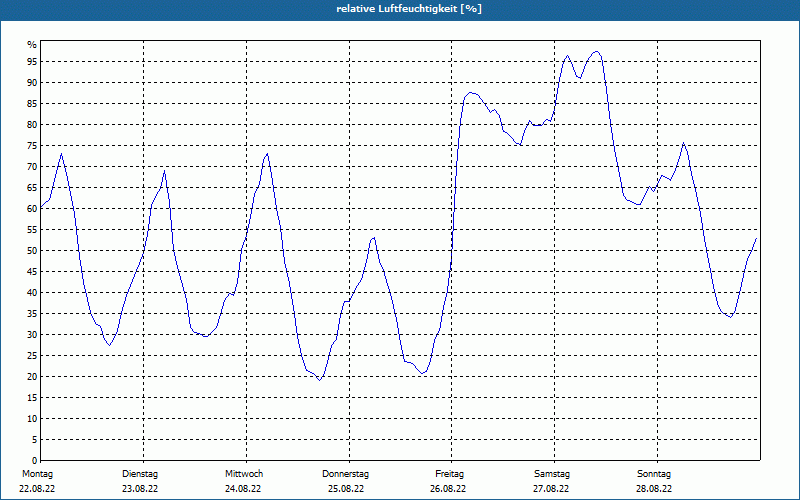
Task: Click the y-axis value 0
Action: 34,461
